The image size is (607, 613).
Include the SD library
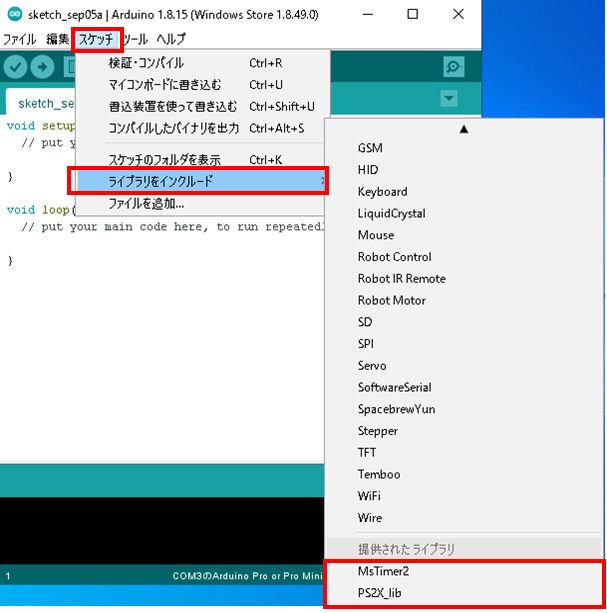464,322
